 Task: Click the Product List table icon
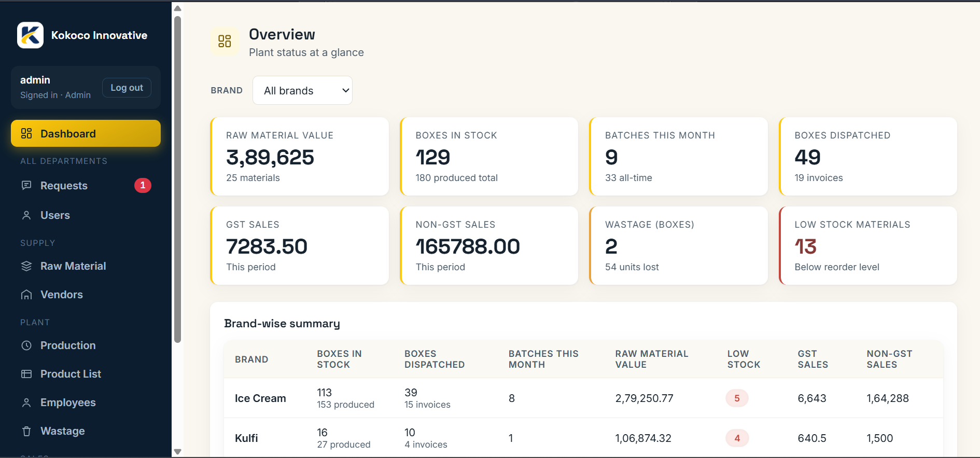[26, 374]
